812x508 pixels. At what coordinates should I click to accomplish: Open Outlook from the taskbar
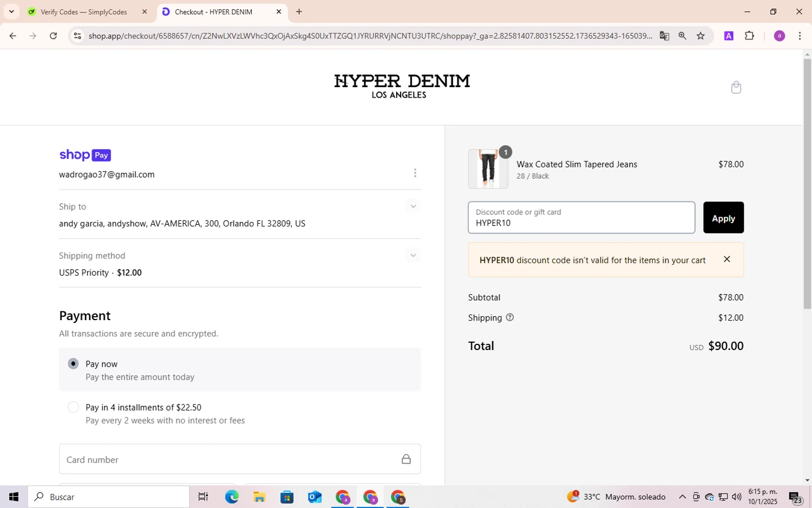point(315,497)
